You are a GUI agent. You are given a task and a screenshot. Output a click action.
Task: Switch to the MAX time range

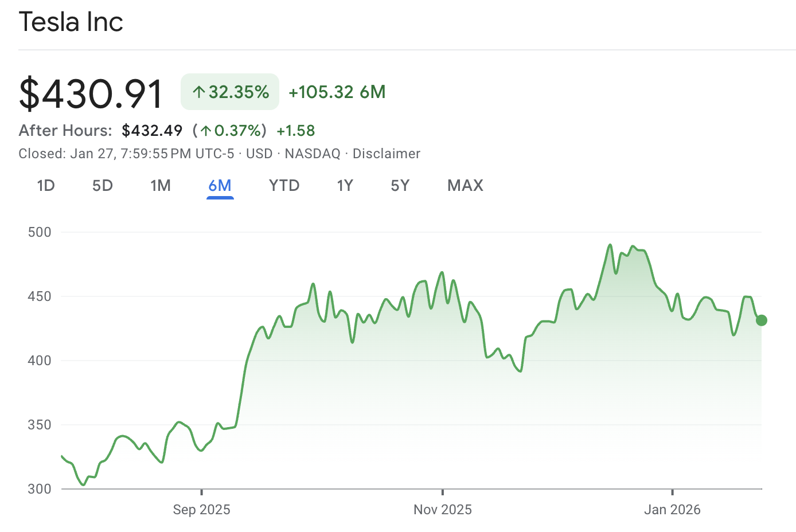(465, 185)
